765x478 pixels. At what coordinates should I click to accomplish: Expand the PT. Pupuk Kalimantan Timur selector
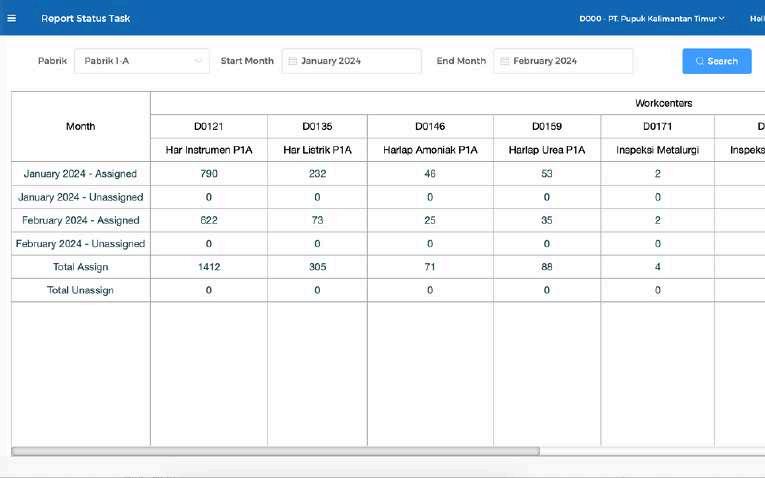tap(652, 19)
